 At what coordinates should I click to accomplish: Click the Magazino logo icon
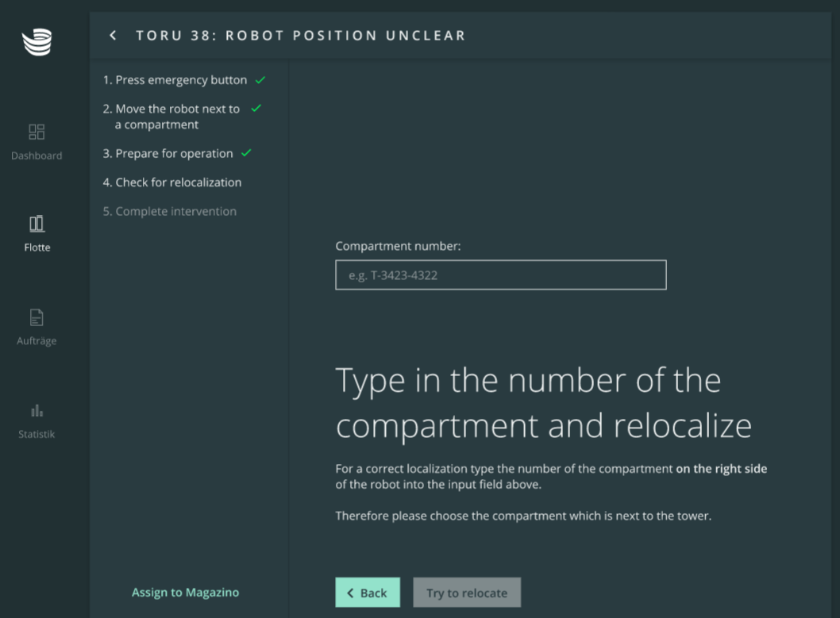tap(37, 42)
